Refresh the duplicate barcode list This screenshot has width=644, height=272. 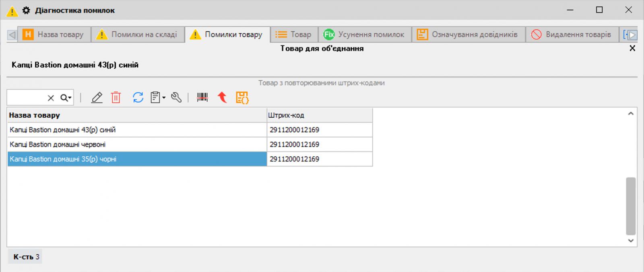(x=138, y=98)
